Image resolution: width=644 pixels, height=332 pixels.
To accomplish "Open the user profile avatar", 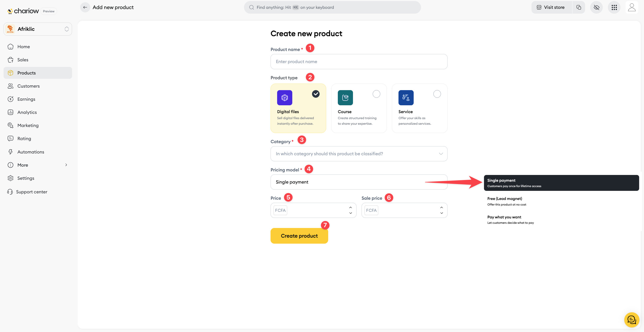I will [x=632, y=7].
